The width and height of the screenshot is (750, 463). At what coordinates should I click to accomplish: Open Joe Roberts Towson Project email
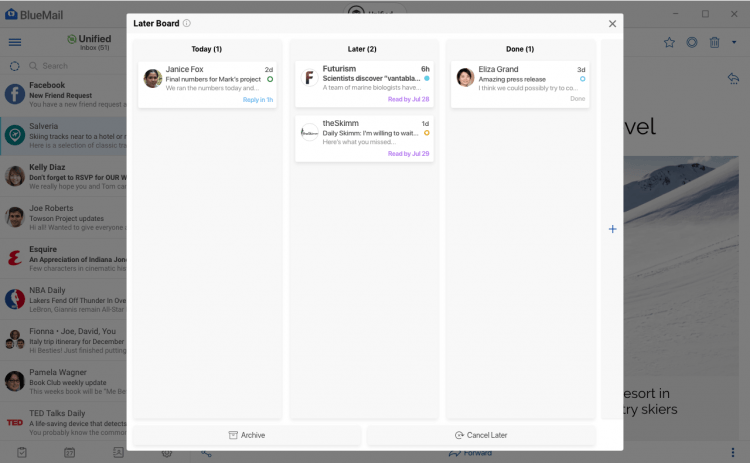(63, 218)
